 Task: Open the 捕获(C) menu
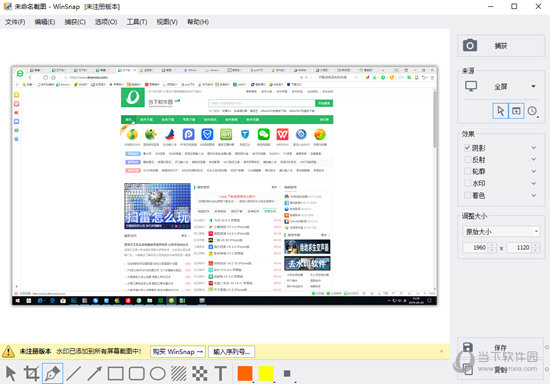pos(75,22)
